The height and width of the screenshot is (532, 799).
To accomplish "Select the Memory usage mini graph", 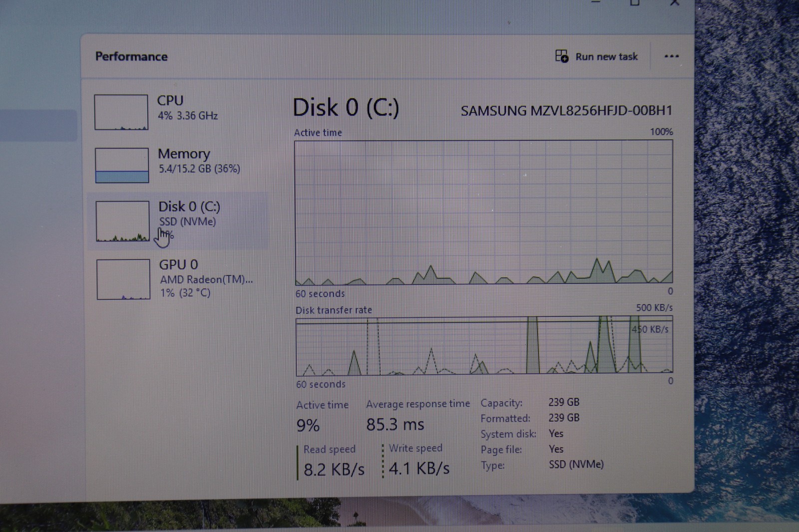I will tap(122, 165).
